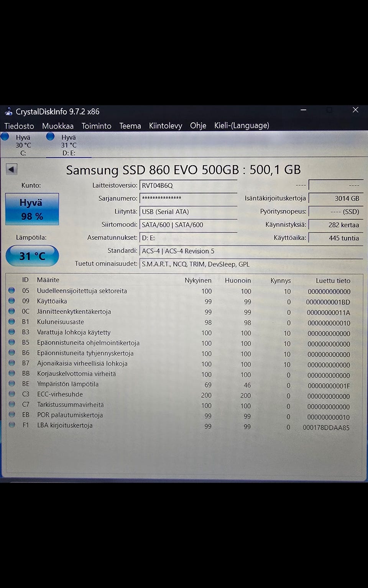Click status icon for attribute 0C
Screen dimensions: 368x588
tap(12, 311)
